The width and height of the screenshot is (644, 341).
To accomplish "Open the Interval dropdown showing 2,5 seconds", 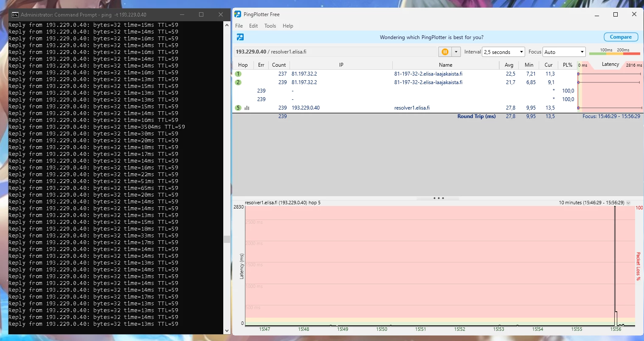I will coord(503,52).
